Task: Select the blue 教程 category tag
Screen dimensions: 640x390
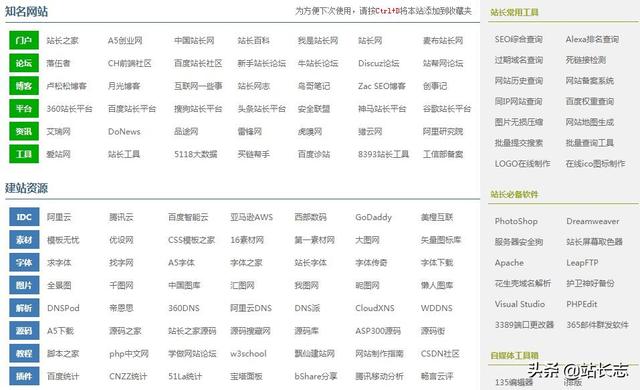Action: pos(24,353)
